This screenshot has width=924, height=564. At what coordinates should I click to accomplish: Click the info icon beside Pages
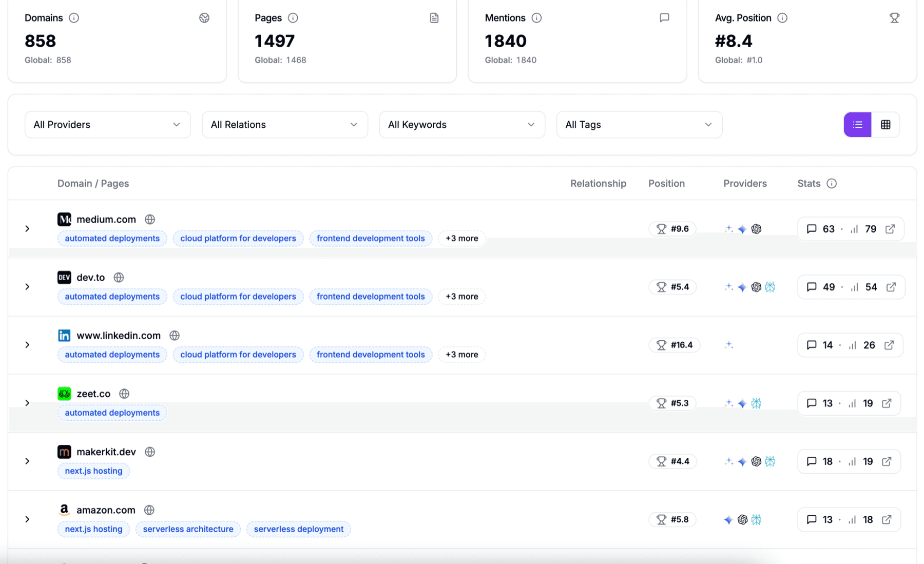[293, 18]
